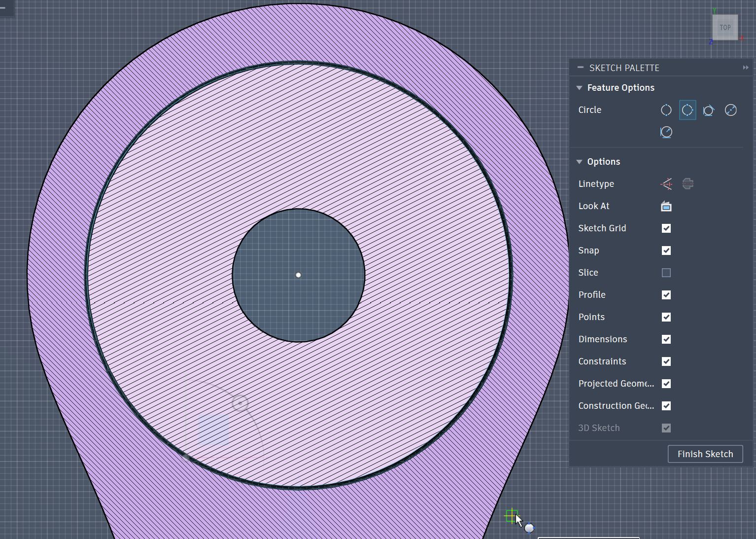756x539 pixels.
Task: Click the center point of the inner circle
Action: pos(298,275)
